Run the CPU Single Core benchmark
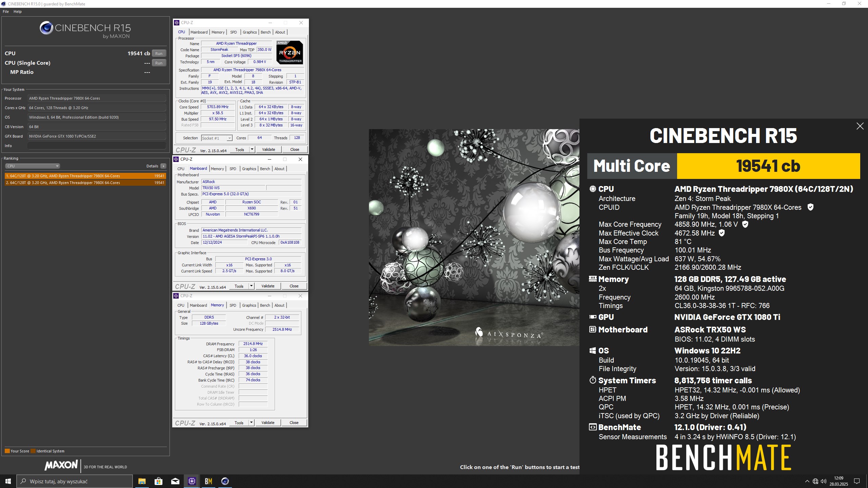This screenshot has height=488, width=868. coord(159,63)
